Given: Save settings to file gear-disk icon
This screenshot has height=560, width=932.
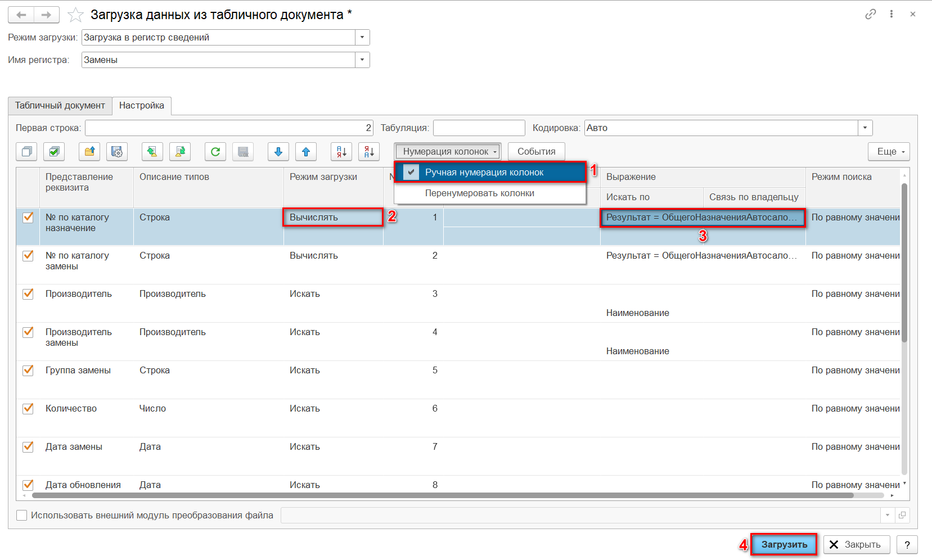Looking at the screenshot, I should click(116, 151).
